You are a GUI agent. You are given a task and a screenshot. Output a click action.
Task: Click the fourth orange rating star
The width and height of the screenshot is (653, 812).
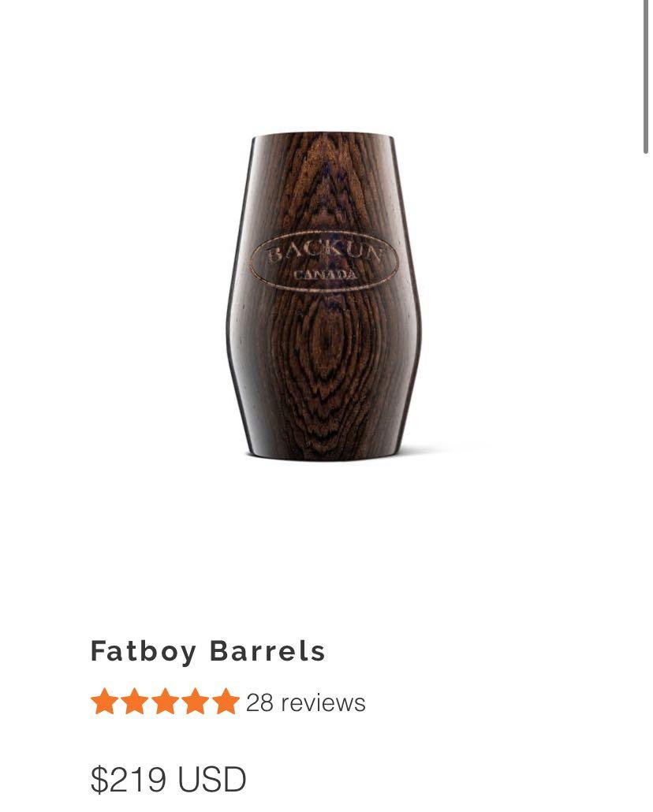click(x=196, y=702)
